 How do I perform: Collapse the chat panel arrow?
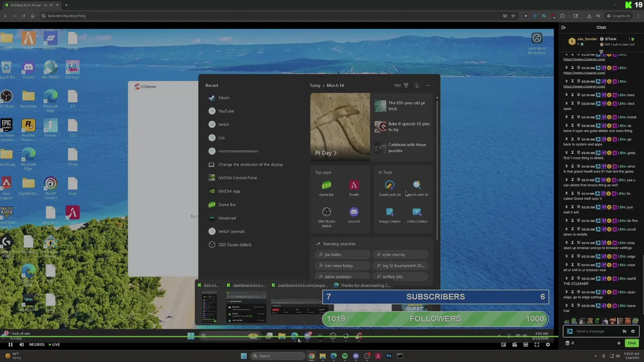pyautogui.click(x=563, y=28)
